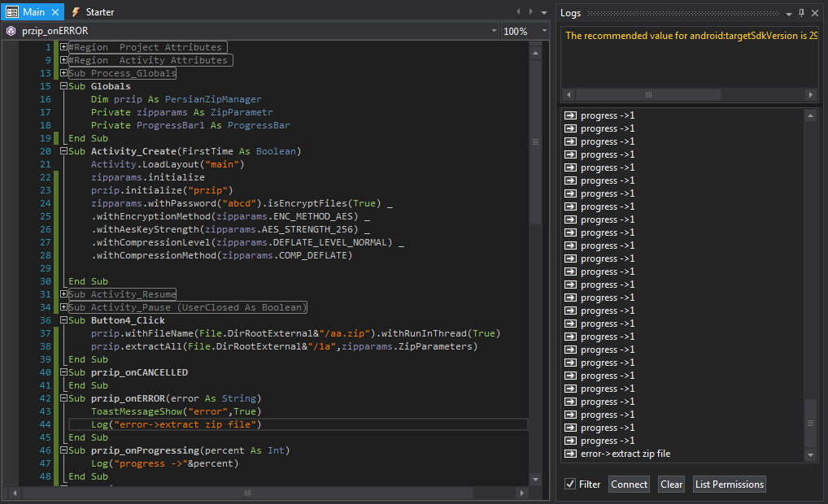Open the Logs window position menu arrow
Screen dimensions: 828x504
788,13
